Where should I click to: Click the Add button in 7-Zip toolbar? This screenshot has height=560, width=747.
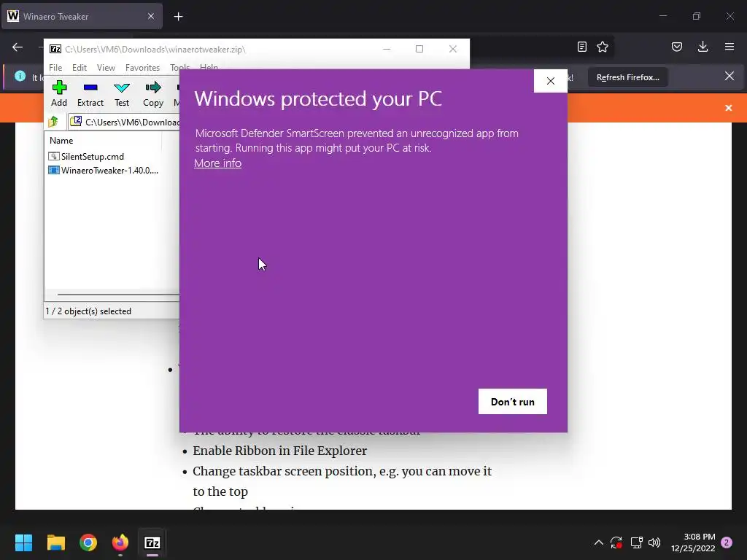coord(59,94)
